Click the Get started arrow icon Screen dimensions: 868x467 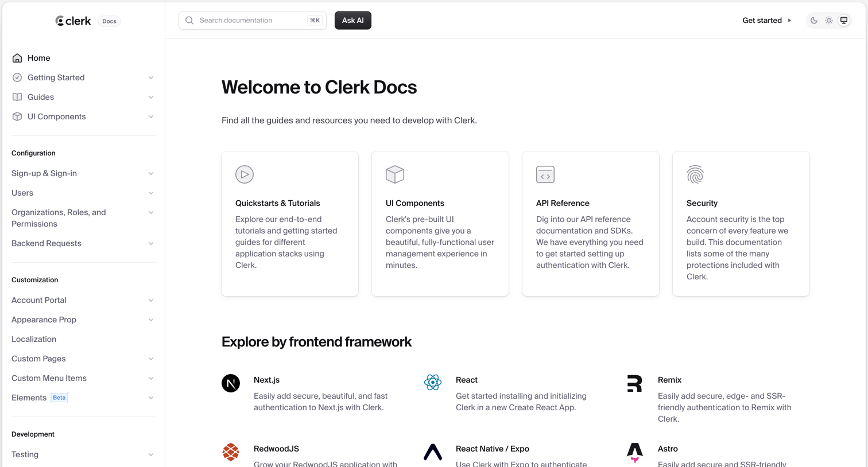click(790, 21)
